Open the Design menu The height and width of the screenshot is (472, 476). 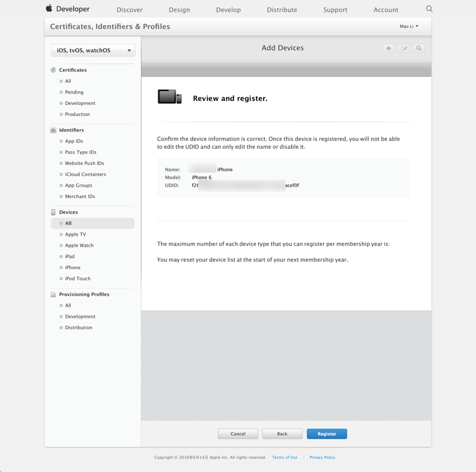pos(180,10)
